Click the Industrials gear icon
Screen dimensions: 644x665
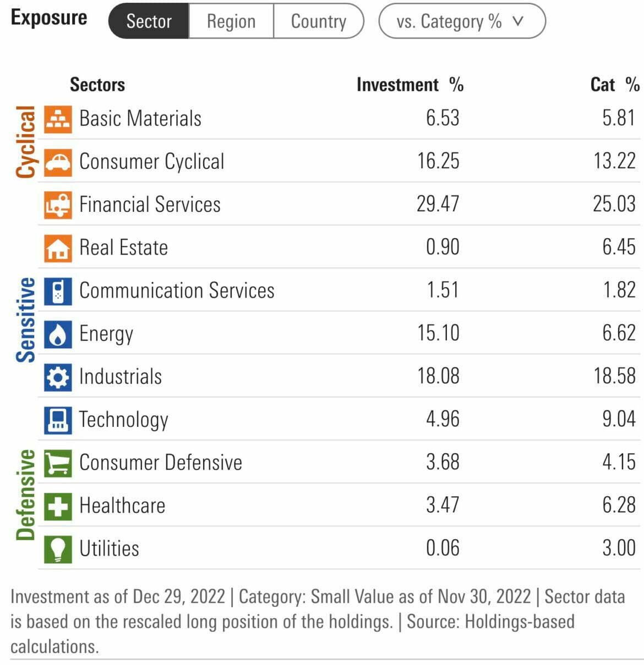tap(57, 376)
